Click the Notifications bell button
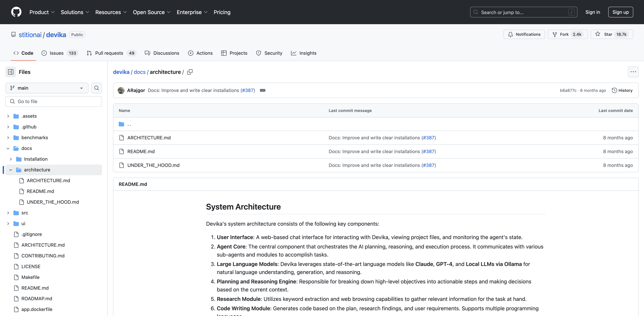 point(524,34)
